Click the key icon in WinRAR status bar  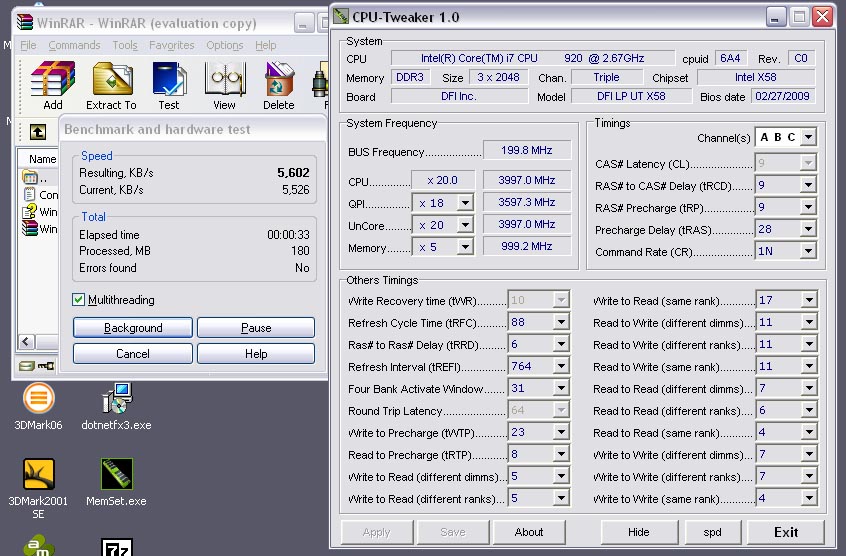click(46, 366)
